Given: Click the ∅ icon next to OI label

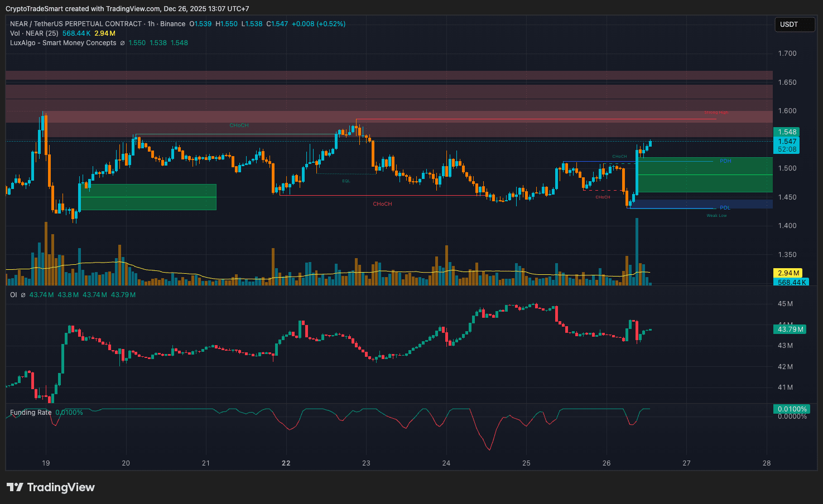Looking at the screenshot, I should click(23, 295).
